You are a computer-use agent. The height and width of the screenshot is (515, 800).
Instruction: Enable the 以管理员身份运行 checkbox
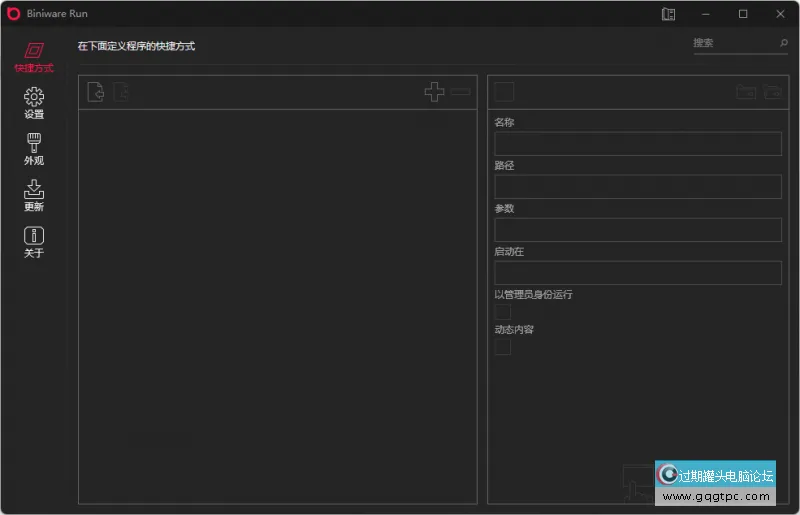coord(503,312)
